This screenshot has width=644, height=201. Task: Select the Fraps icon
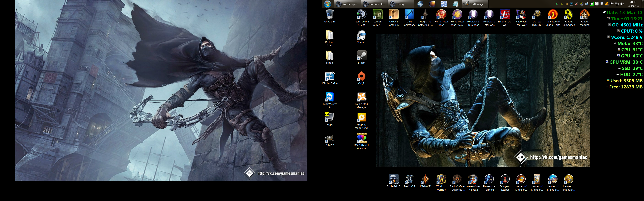(330, 119)
